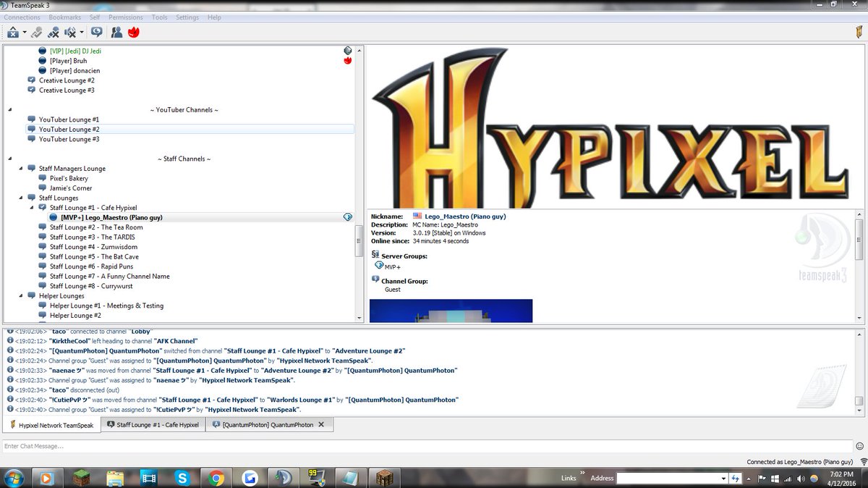Click the red Overwolf toolbar icon
Screen dimensions: 868x488
(x=133, y=32)
